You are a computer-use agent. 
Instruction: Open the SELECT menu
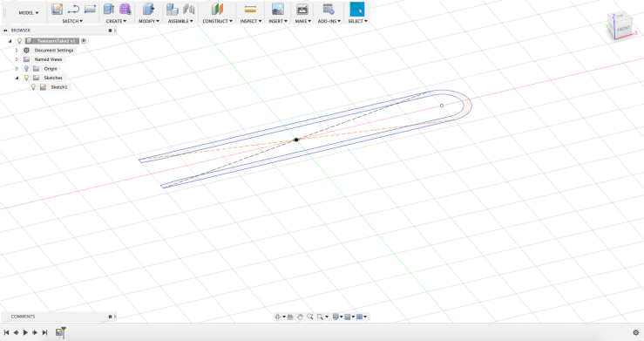click(x=358, y=21)
